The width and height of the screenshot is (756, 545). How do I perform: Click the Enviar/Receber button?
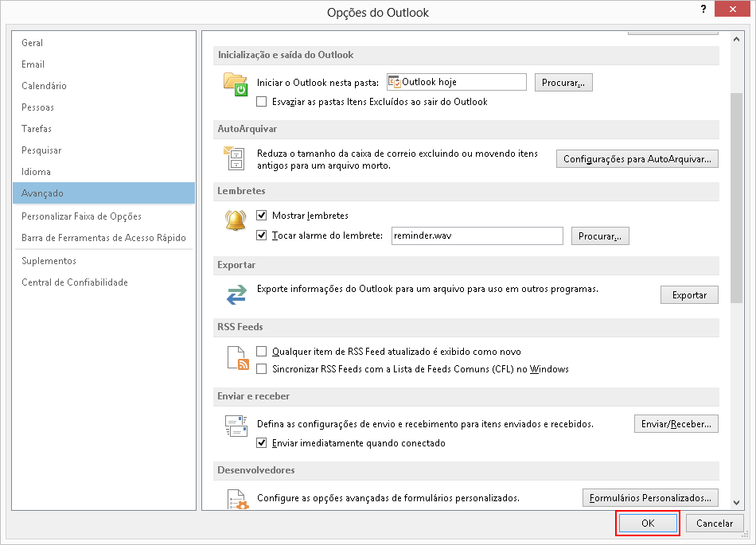(x=676, y=424)
